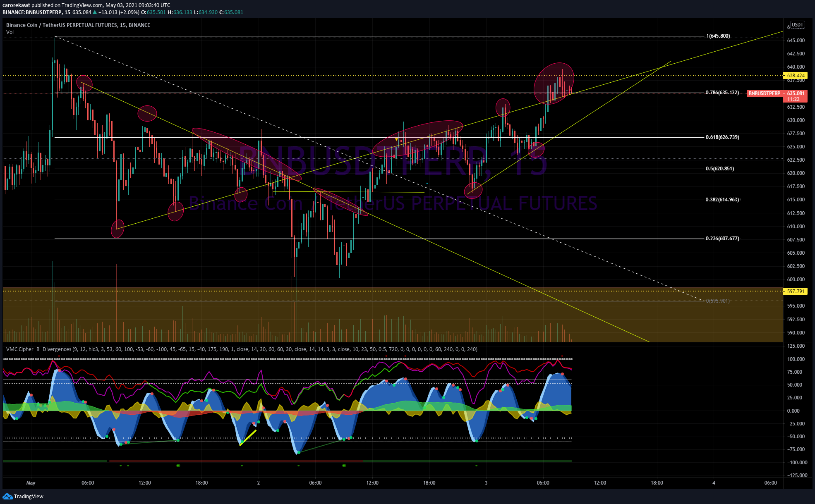Click the TradingView text beside logo
Image resolution: width=815 pixels, height=504 pixels.
tap(29, 497)
